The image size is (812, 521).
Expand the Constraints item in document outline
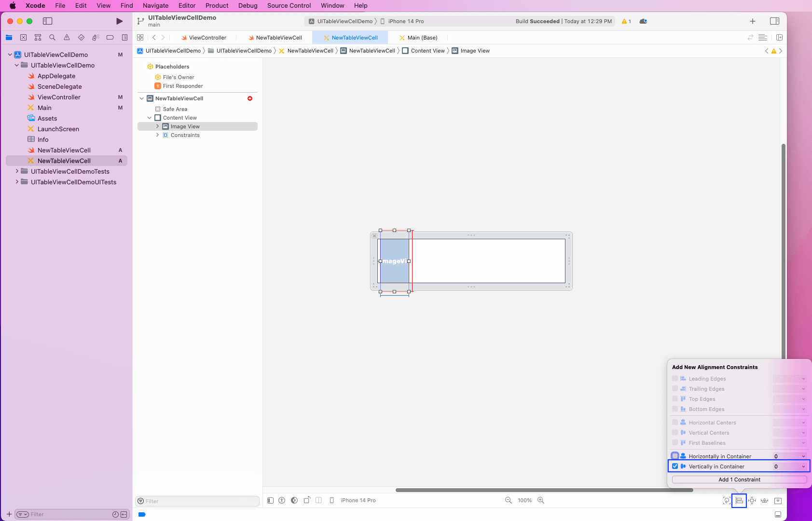(x=157, y=135)
